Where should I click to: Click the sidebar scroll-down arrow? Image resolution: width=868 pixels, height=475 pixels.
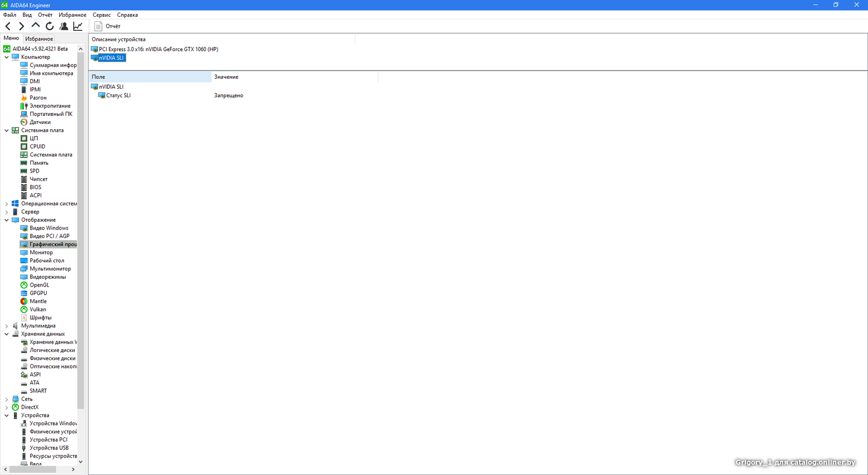coord(81,461)
